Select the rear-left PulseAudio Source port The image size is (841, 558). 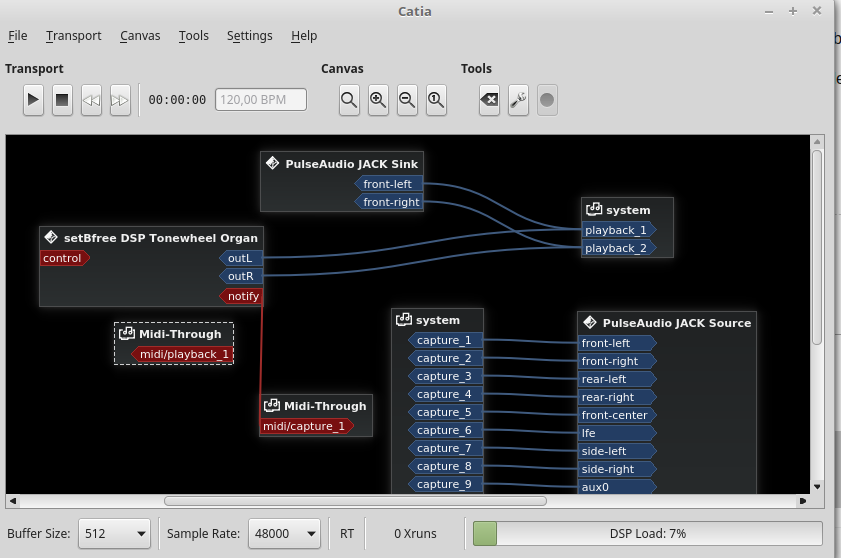pyautogui.click(x=617, y=379)
